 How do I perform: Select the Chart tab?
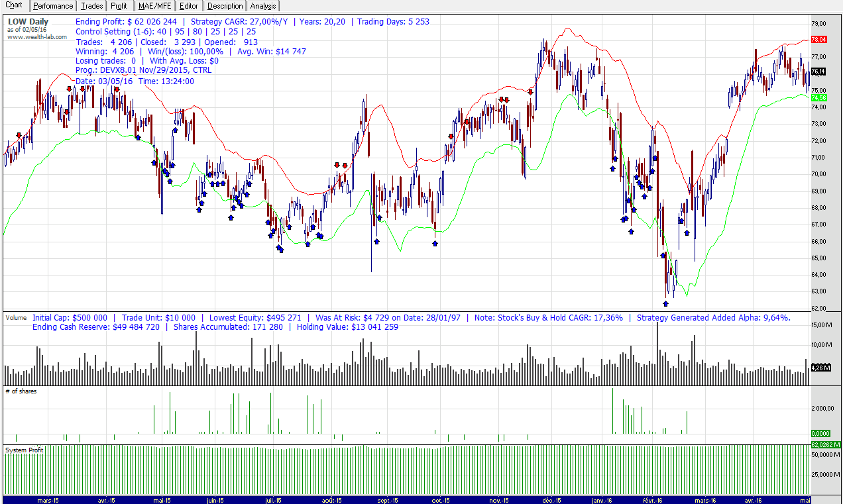pos(13,5)
